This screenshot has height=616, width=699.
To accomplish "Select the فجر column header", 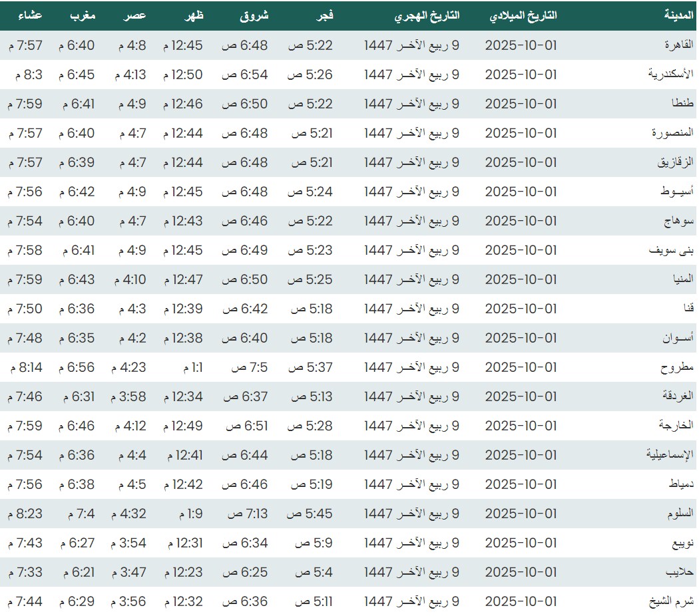I will (x=323, y=15).
